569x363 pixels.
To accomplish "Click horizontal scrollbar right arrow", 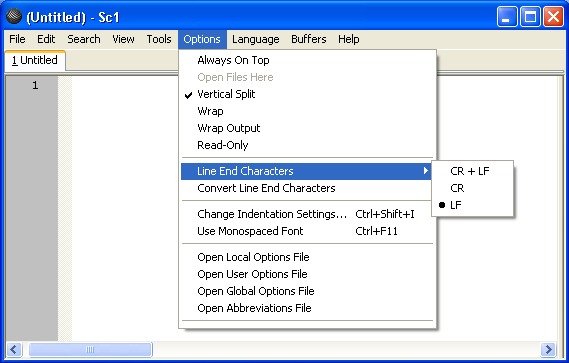I will click(548, 350).
